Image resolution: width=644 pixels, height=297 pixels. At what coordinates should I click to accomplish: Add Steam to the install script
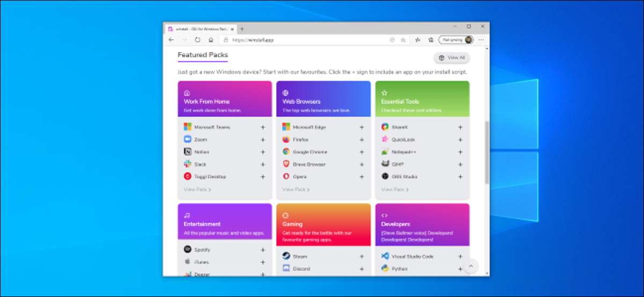[x=362, y=257]
